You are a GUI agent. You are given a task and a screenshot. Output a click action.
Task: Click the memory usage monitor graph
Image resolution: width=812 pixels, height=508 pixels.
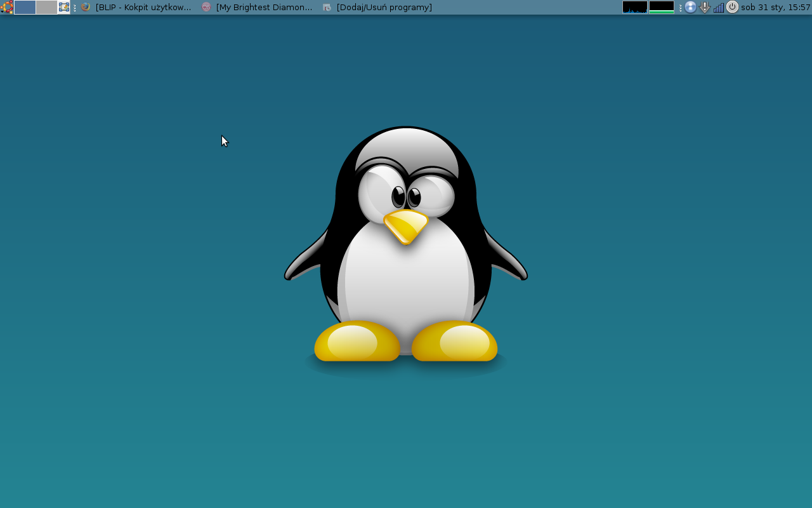[662, 7]
